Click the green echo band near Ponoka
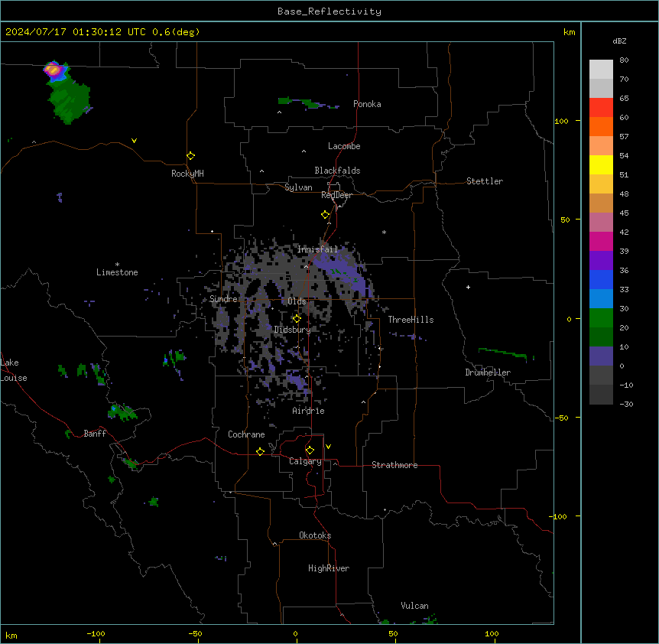Screen dimensions: 659x644 (x=308, y=102)
